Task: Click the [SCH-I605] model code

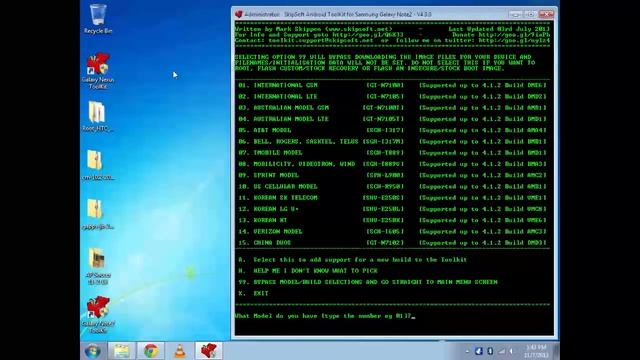Action: click(x=385, y=231)
